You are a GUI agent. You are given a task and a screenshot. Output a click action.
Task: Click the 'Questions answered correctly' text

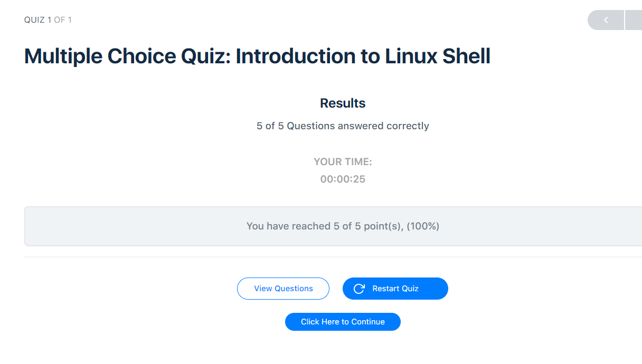click(358, 126)
